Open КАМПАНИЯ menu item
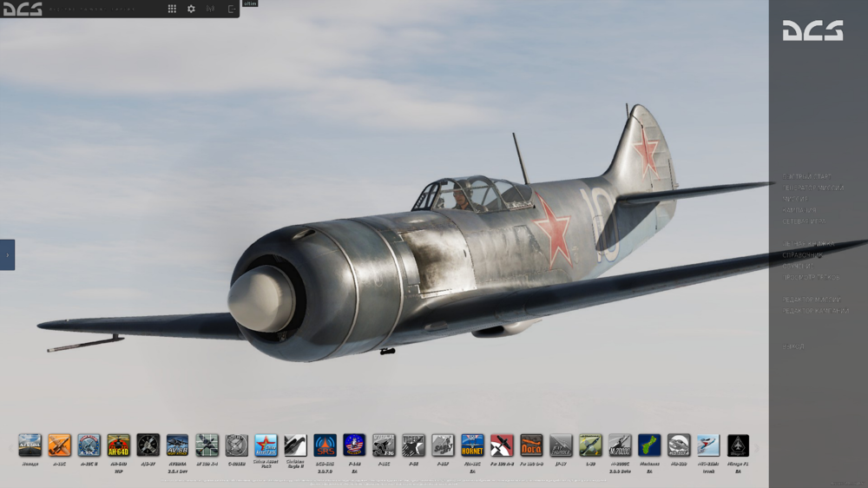 click(x=799, y=210)
